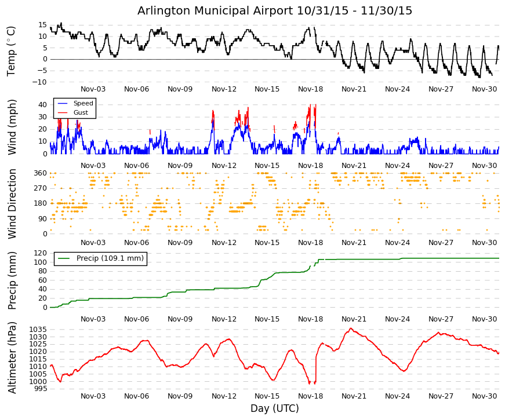Click the Day (UTC) x-axis label
Viewport: 505px width, 420px height.
click(x=274, y=408)
